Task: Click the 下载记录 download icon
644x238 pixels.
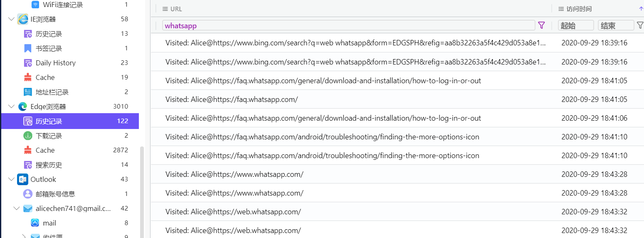Action: (28, 136)
